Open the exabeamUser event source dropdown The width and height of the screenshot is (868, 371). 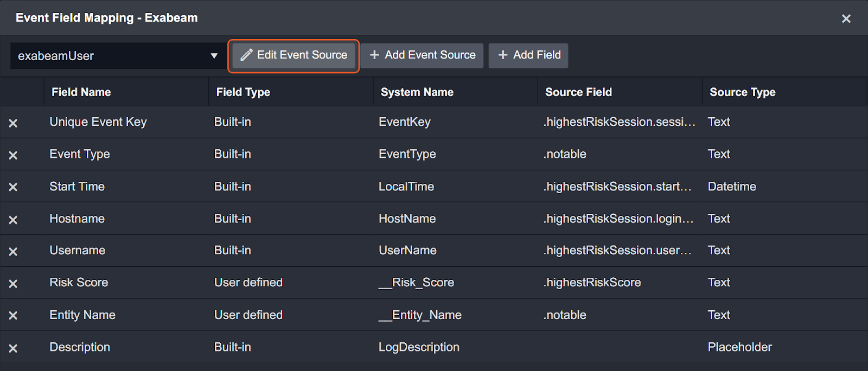[x=118, y=56]
